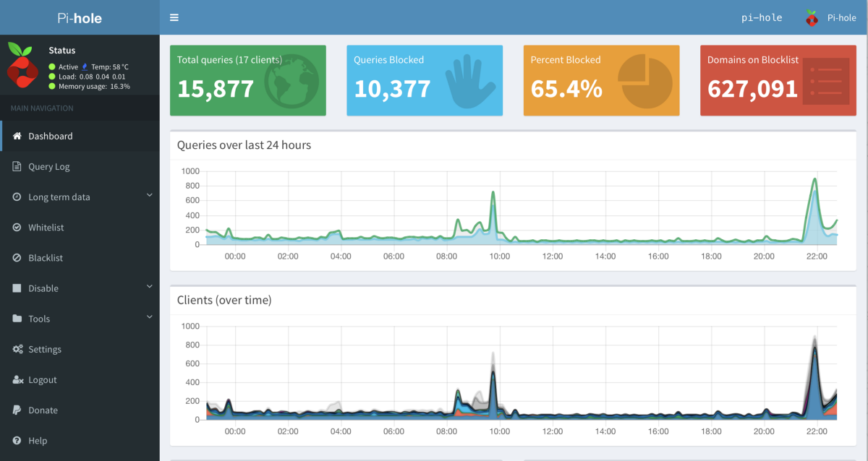The width and height of the screenshot is (868, 461).
Task: Toggle sidebar with hamburger menu icon
Action: 174,17
